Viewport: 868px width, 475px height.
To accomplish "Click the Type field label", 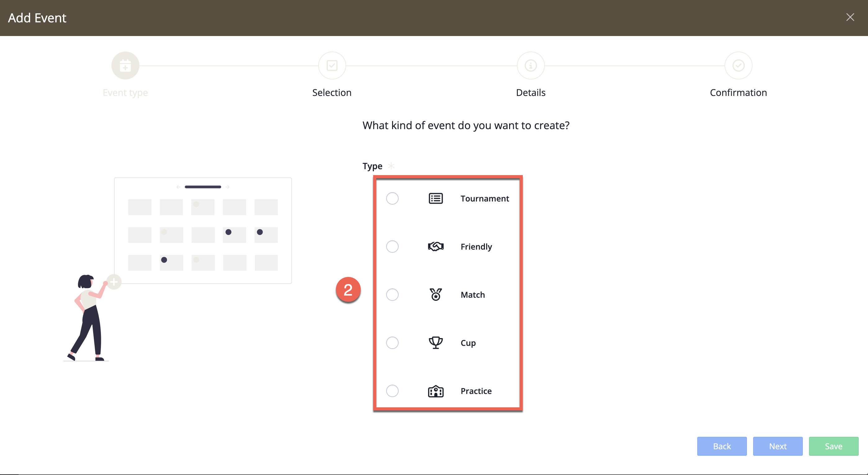I will pos(372,166).
